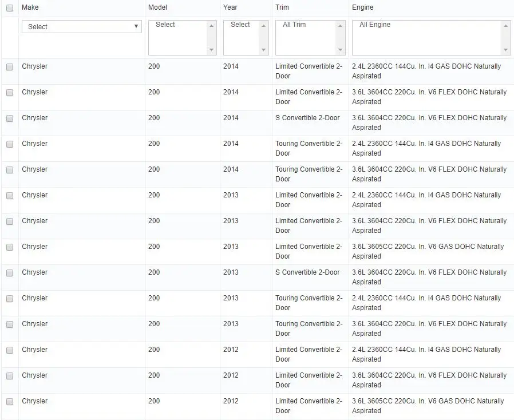Click 'Touring Convertible 2-Door' in 2014 2.4L row
This screenshot has height=420, width=514.
[309, 148]
